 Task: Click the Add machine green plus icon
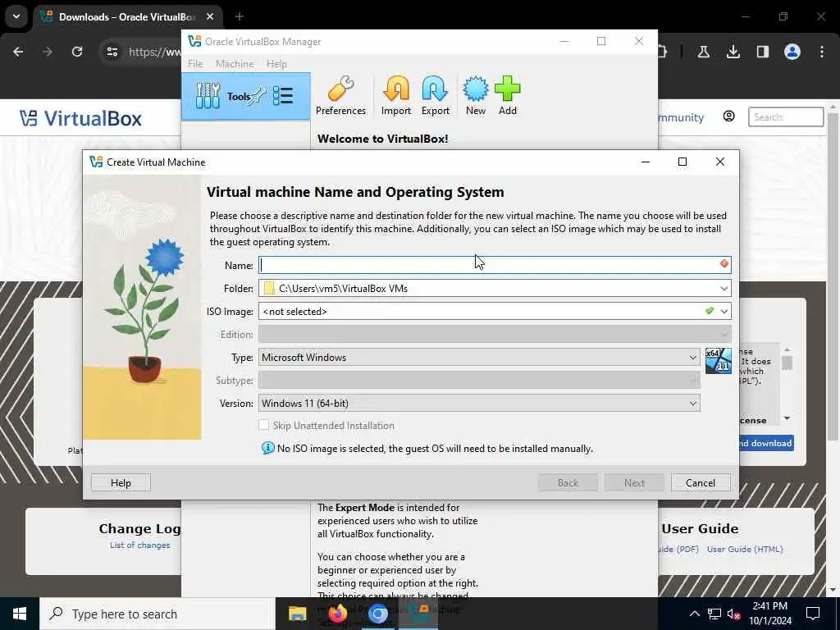pos(507,95)
